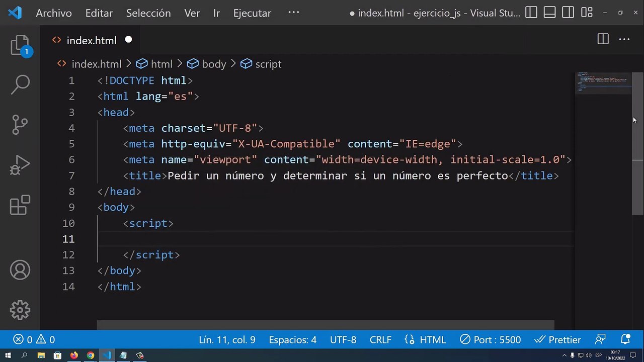Click the VS Code logo in title bar
Image resolution: width=644 pixels, height=362 pixels.
[x=15, y=13]
